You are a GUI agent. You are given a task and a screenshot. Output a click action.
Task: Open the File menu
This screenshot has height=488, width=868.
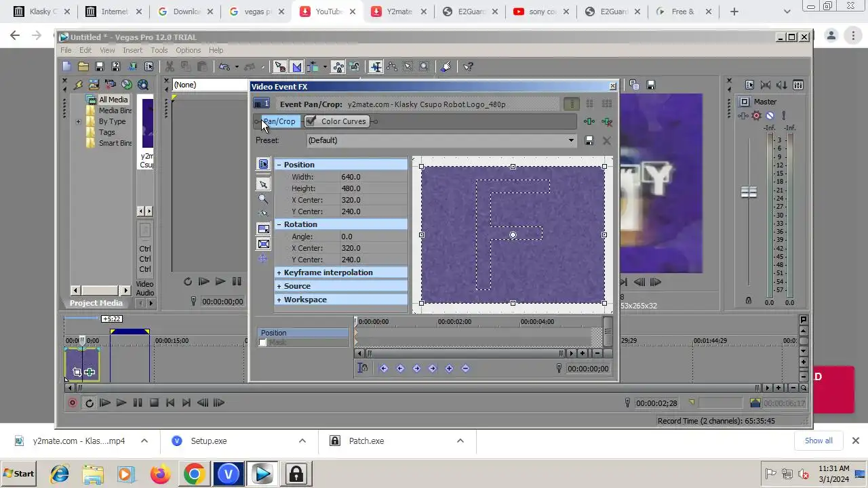pos(66,50)
